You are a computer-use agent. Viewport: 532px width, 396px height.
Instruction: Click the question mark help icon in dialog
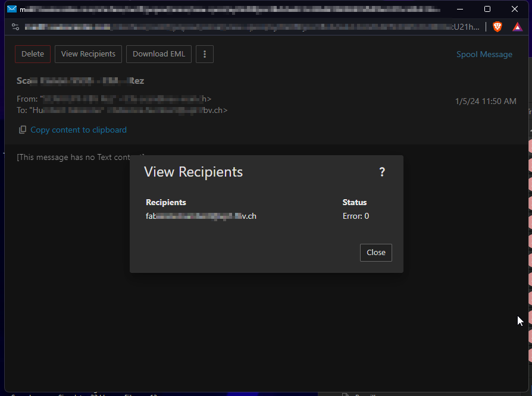[x=382, y=172]
